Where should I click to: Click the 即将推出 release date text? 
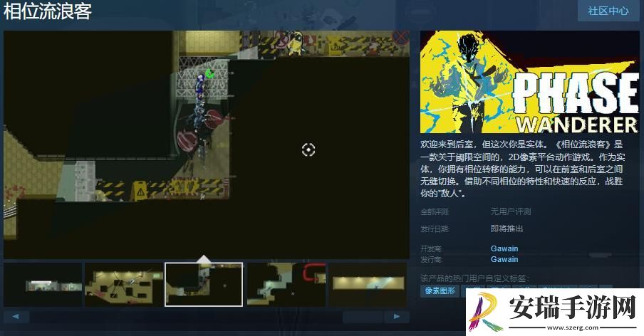tap(507, 229)
